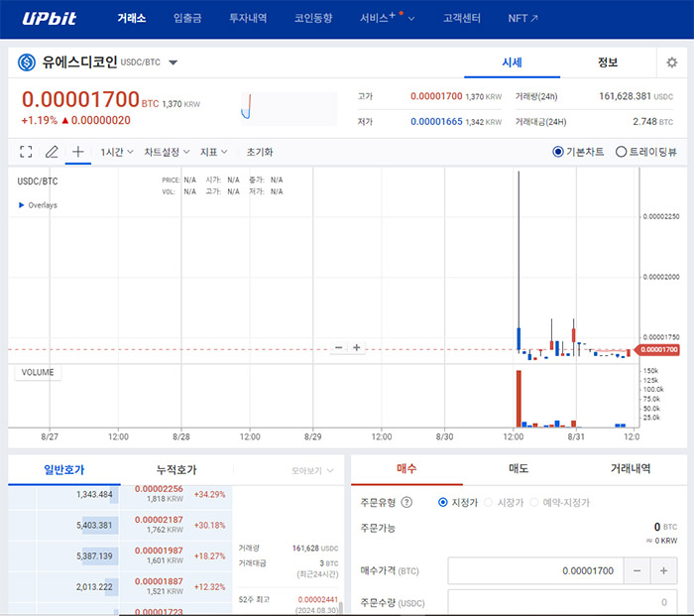Open 모아보기 orderbook grouping dropdown
The height and width of the screenshot is (616, 694).
312,470
